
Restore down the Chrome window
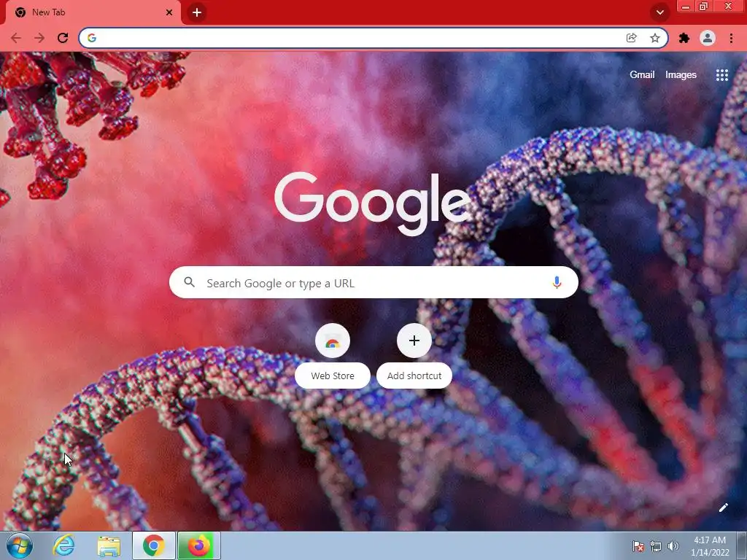coord(704,6)
